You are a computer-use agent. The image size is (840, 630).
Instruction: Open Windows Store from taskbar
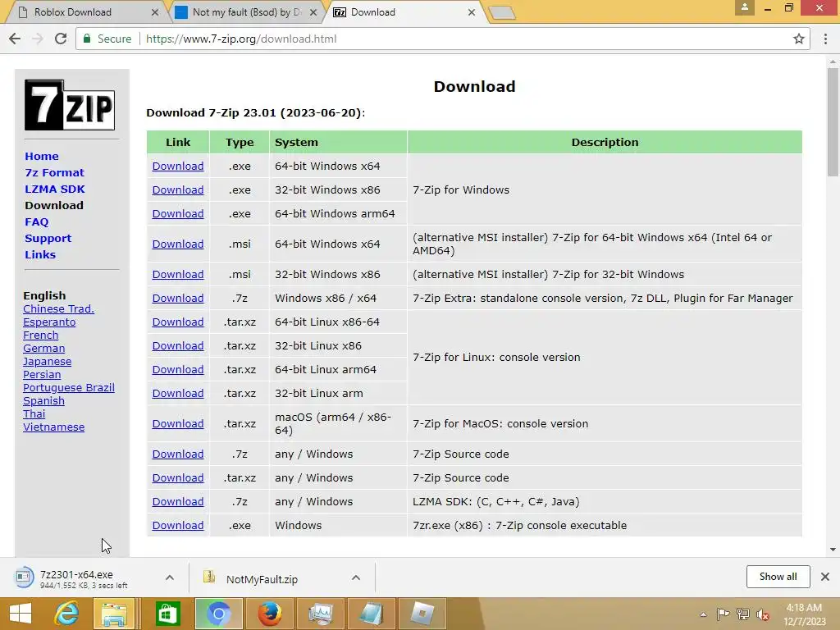pos(167,614)
